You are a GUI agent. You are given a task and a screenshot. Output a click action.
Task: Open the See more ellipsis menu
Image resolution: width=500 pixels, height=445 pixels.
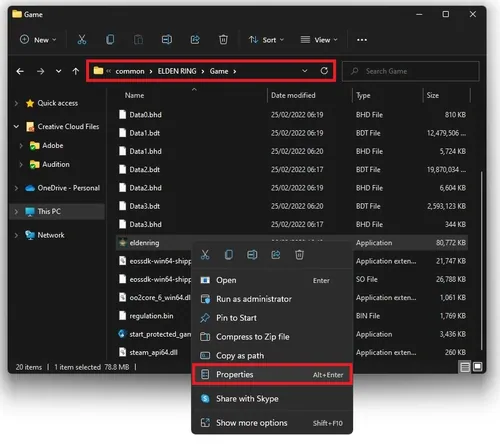[362, 40]
